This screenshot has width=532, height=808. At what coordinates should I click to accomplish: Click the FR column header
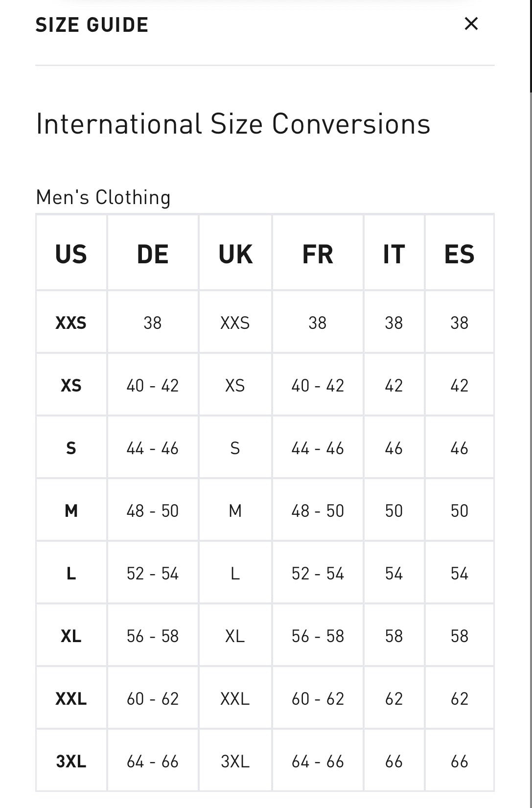318,254
